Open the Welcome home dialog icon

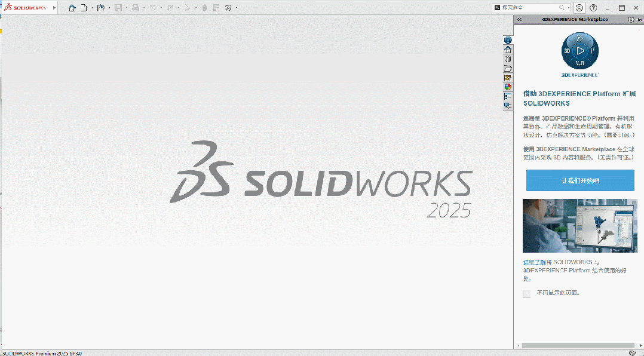[72, 7]
